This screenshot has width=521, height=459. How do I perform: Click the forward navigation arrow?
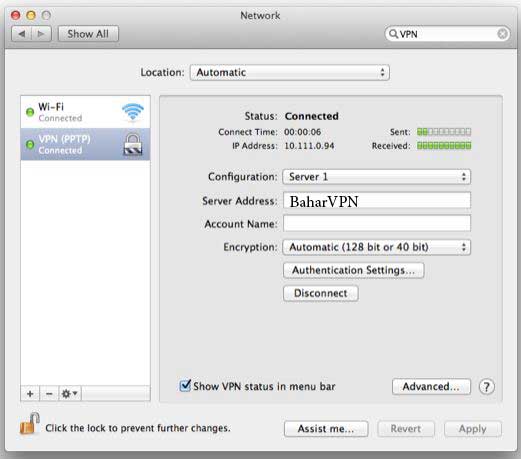(41, 34)
